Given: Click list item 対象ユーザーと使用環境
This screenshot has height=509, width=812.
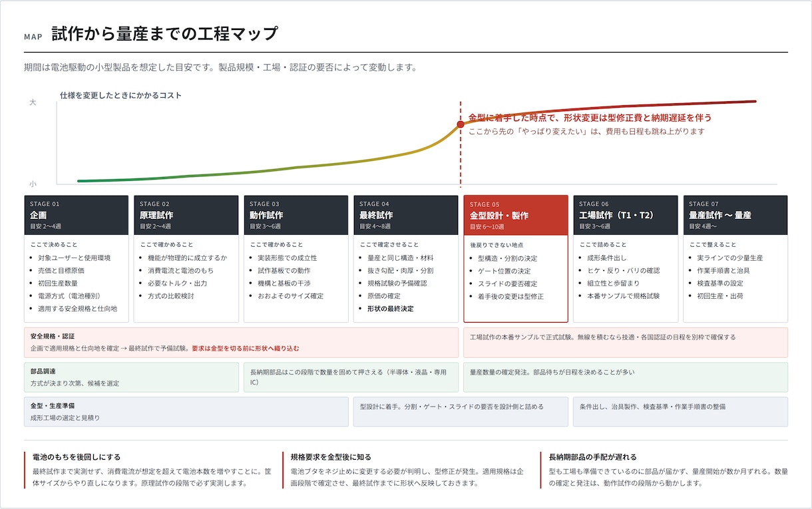Looking at the screenshot, I should [x=75, y=257].
